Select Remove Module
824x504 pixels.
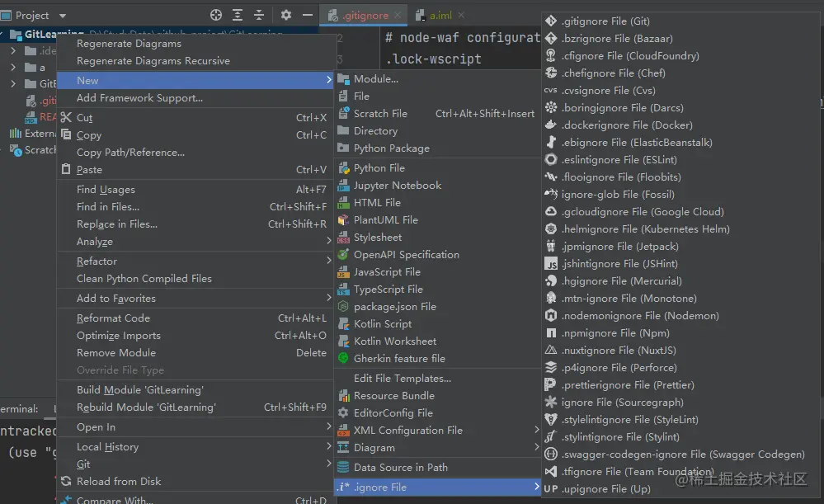coord(195,353)
